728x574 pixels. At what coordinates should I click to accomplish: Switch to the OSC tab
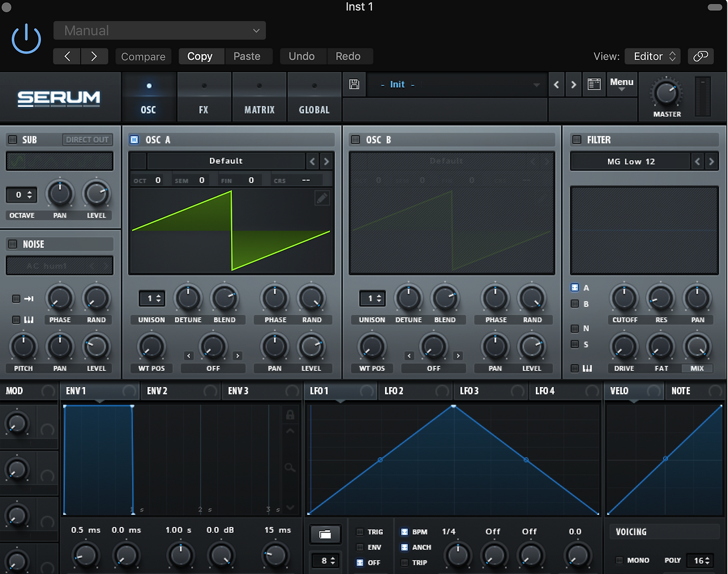click(x=148, y=97)
